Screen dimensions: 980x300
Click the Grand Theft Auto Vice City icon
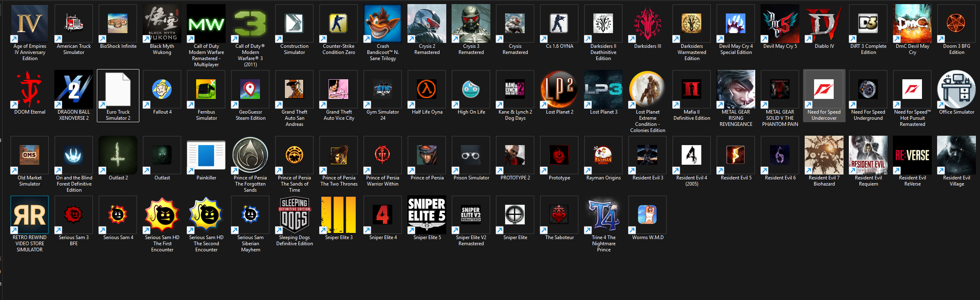pyautogui.click(x=338, y=90)
